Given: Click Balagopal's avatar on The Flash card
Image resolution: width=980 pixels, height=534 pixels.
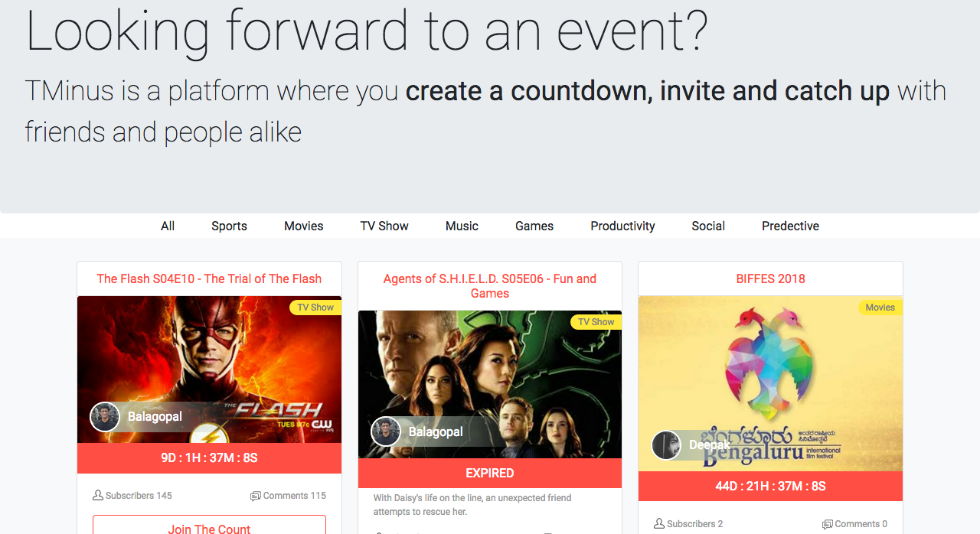Looking at the screenshot, I should (105, 417).
